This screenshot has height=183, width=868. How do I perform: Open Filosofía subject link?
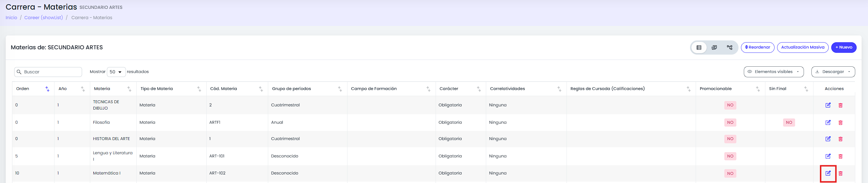click(x=101, y=122)
